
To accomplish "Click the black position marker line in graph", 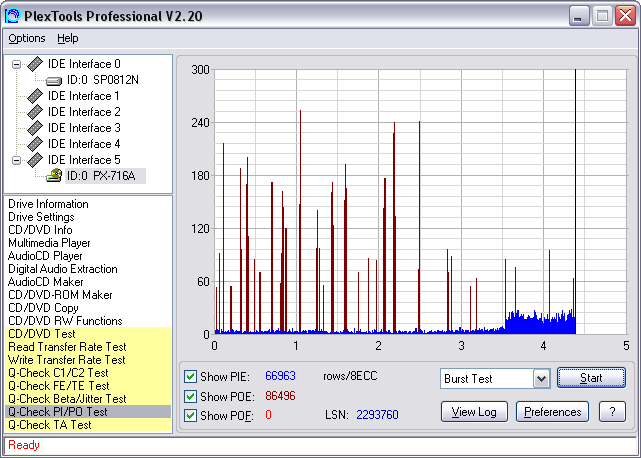I will click(576, 202).
